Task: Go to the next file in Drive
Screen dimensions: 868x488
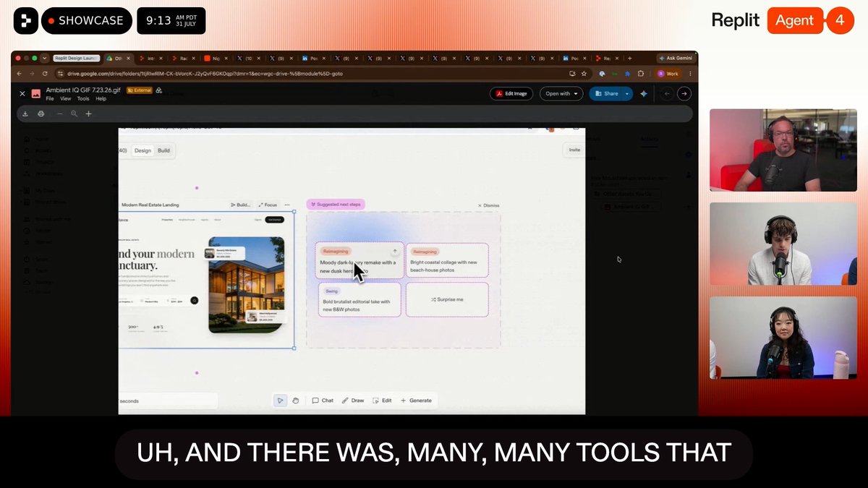Action: pos(684,93)
